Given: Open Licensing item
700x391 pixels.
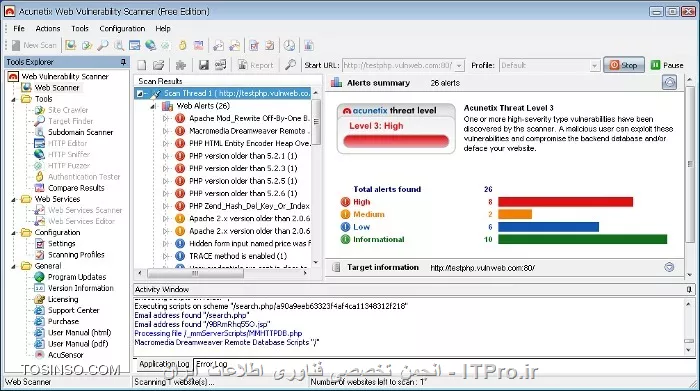Looking at the screenshot, I should click(x=63, y=299).
